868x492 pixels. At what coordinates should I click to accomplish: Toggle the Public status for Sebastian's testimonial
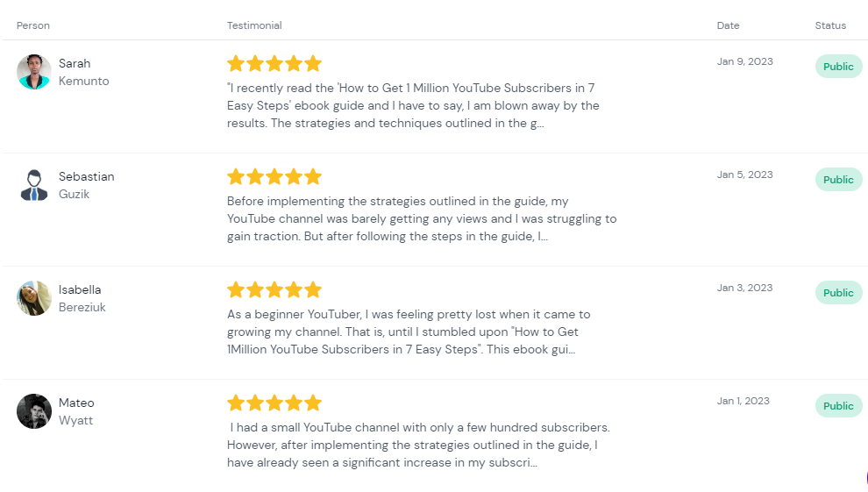pyautogui.click(x=838, y=180)
